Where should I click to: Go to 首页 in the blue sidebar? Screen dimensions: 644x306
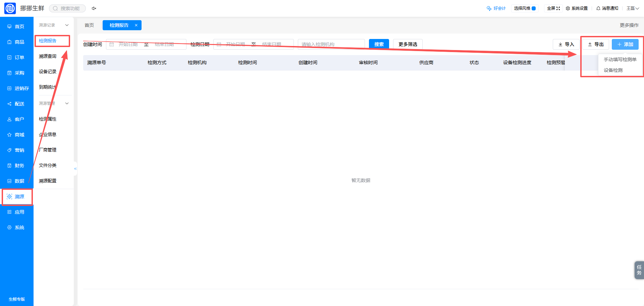[x=17, y=27]
